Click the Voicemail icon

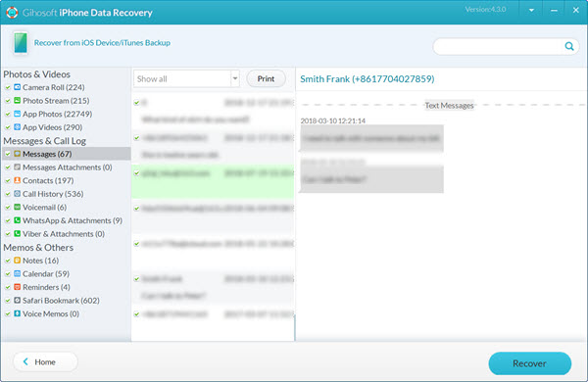point(17,207)
